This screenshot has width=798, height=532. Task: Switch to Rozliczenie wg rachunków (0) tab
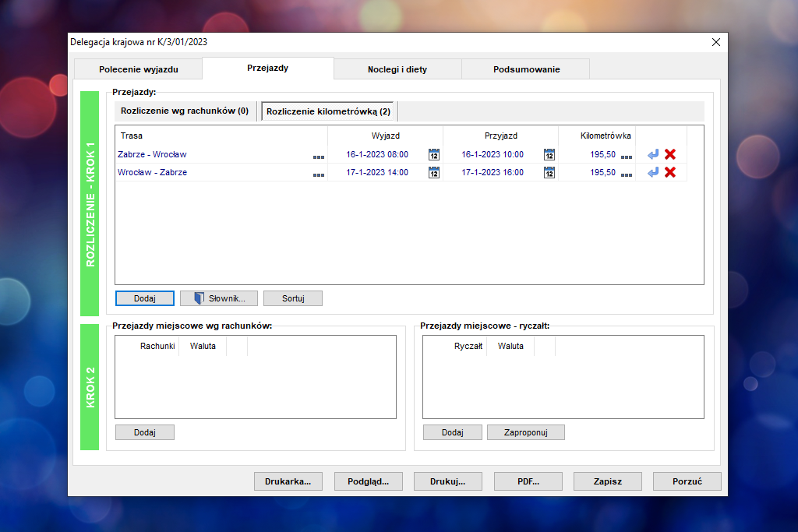[x=185, y=111]
